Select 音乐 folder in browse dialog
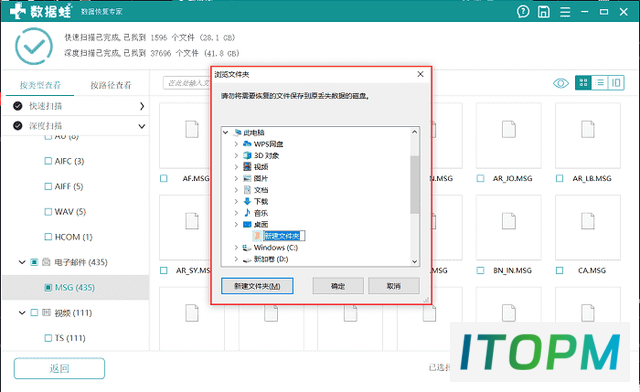Viewport: 640px width, 392px height. [261, 213]
